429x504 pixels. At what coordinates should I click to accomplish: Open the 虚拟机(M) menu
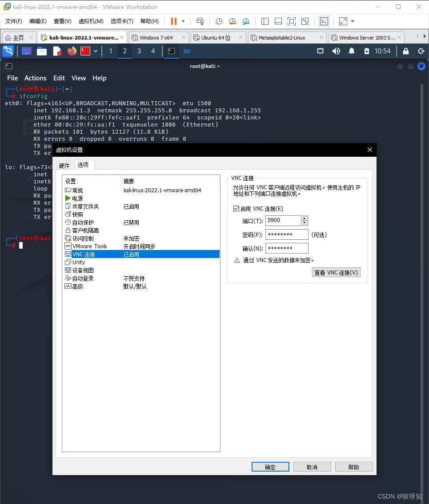tap(91, 21)
